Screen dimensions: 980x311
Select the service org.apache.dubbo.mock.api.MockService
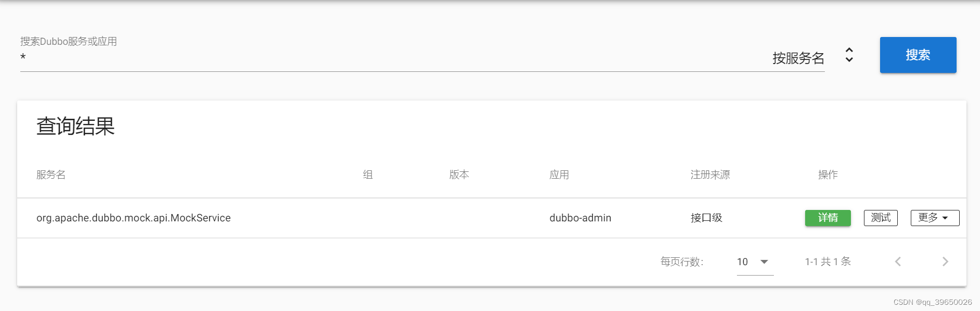pyautogui.click(x=133, y=218)
